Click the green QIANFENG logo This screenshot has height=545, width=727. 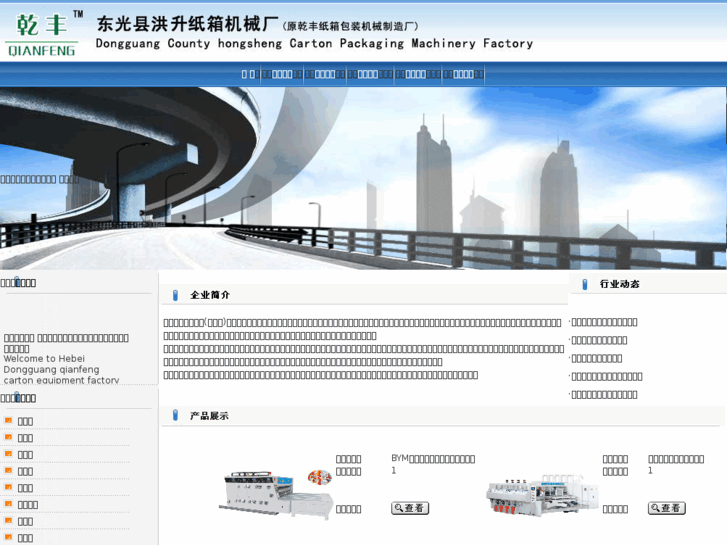pos(42,33)
